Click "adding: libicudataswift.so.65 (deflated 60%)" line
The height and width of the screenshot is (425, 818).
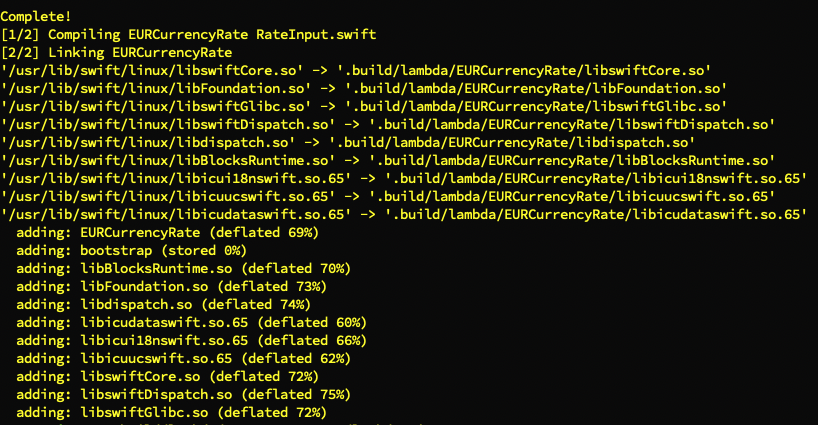(191, 322)
